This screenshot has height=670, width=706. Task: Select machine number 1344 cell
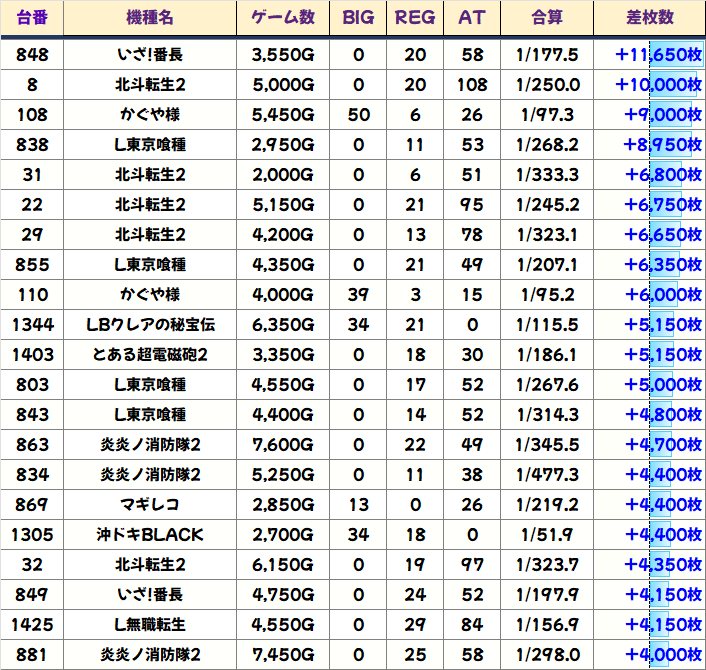coord(32,325)
